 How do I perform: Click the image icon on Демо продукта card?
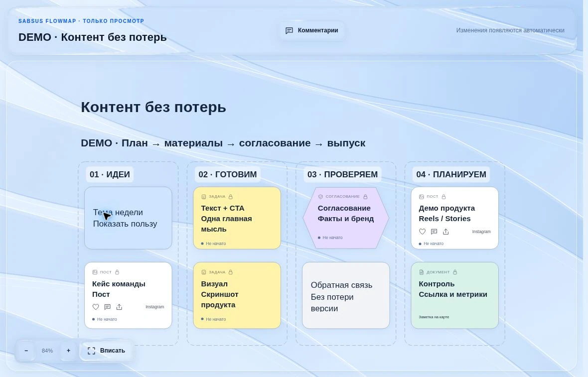[x=421, y=196]
